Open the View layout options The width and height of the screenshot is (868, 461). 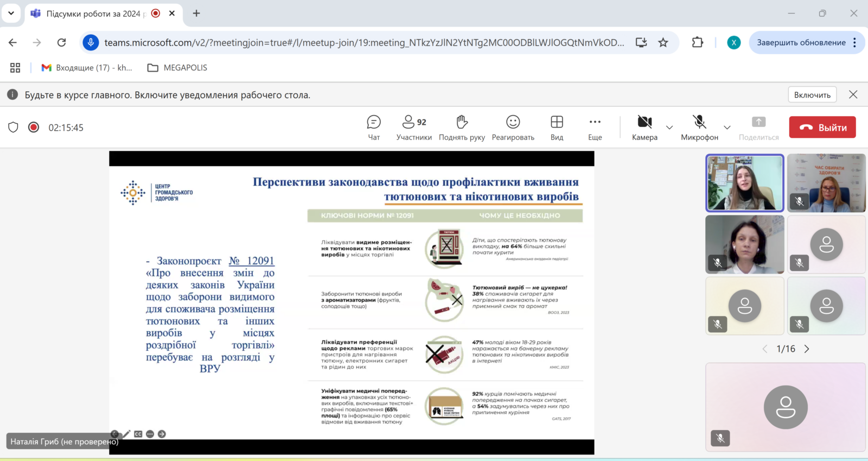[557, 128]
